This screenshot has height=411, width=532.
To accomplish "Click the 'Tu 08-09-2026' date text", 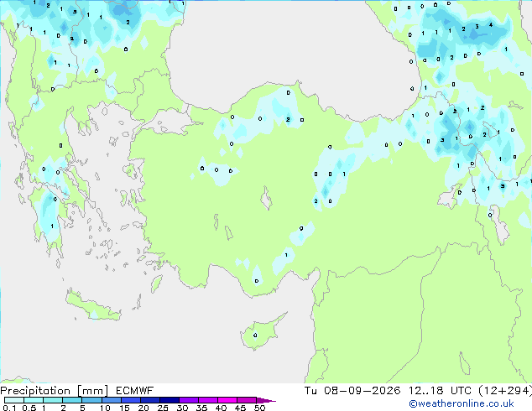I will tap(352, 391).
